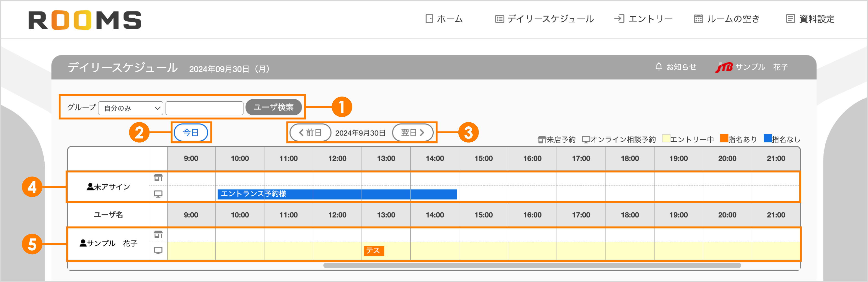This screenshot has width=868, height=282.
Task: Select the online consultation icon in the 未アサイン row
Action: pyautogui.click(x=158, y=194)
